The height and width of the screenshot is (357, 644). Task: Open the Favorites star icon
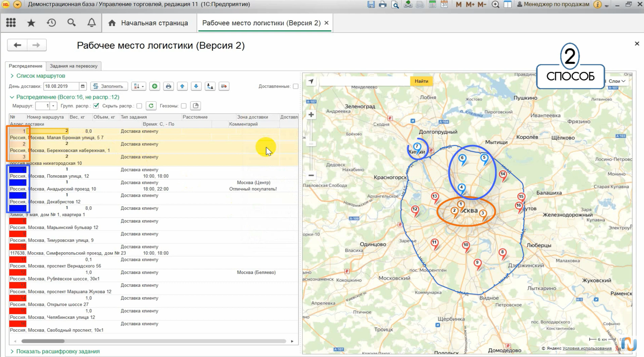(31, 23)
